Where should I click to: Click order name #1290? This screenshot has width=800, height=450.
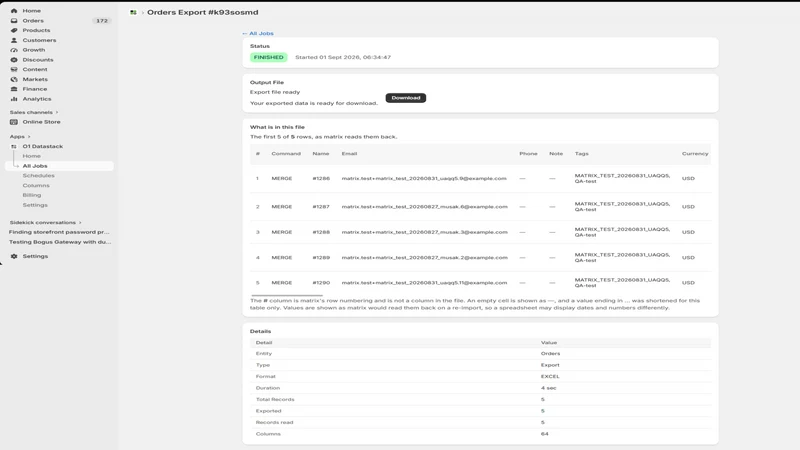321,283
